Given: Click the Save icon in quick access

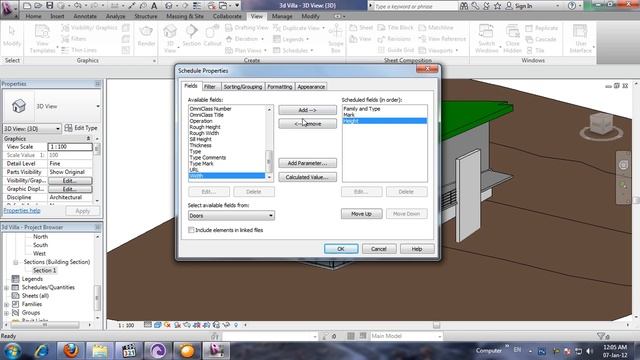Looking at the screenshot, I should click(49, 6).
